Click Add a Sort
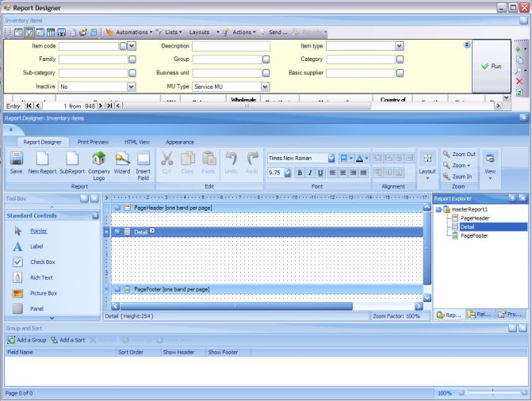 click(68, 340)
